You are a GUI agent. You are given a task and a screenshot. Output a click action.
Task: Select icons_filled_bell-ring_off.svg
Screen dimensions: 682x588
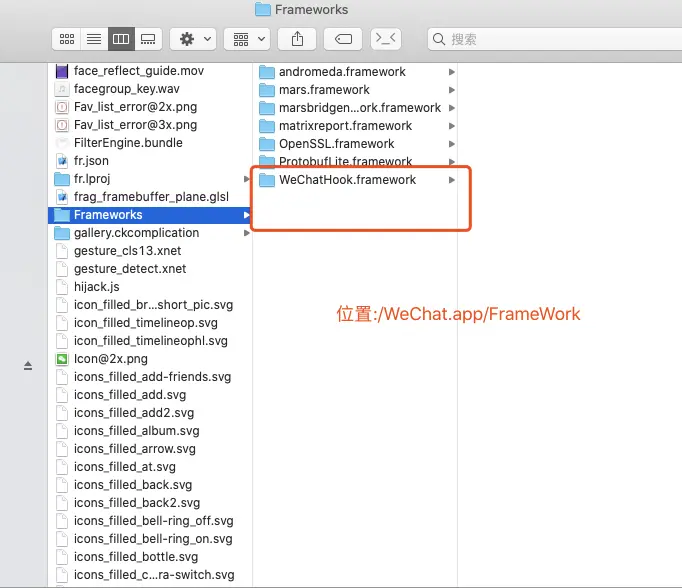[x=153, y=521]
